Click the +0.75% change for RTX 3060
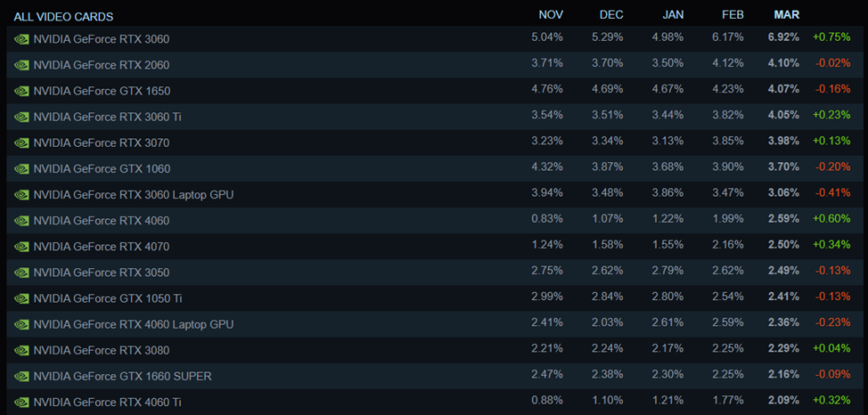The height and width of the screenshot is (415, 868). coord(831,38)
